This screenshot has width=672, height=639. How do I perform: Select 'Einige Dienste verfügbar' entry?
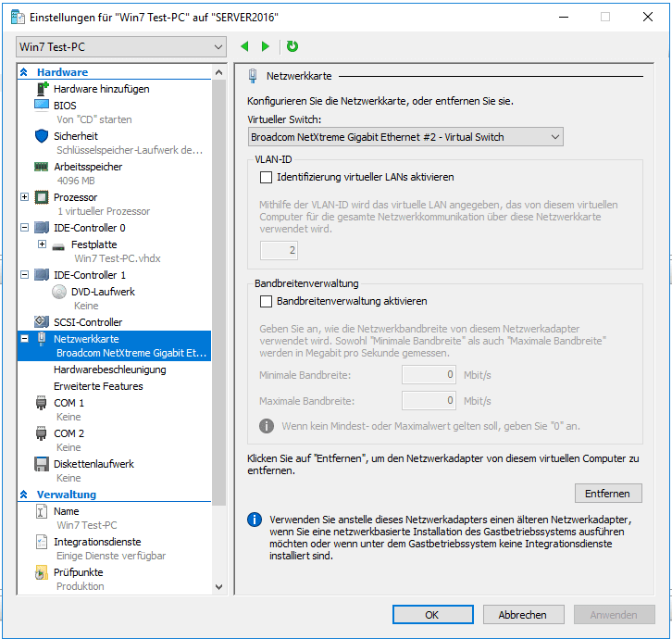click(111, 556)
